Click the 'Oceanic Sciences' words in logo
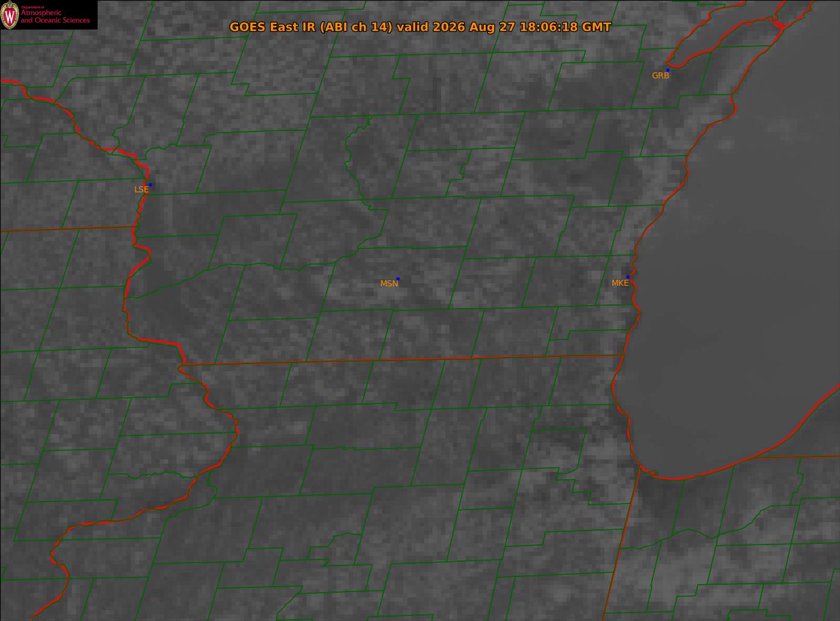Viewport: 840px width, 621px height. 62,20
